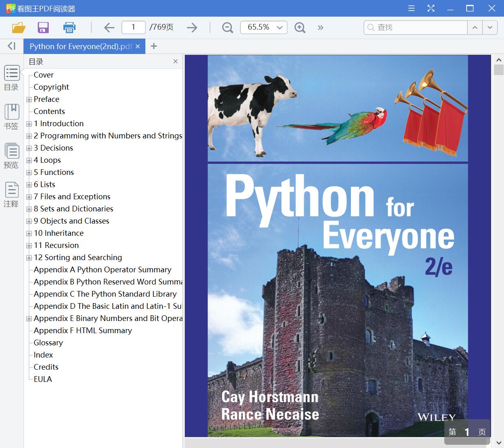Open the zoom percentage dropdown
504x448 pixels.
click(x=279, y=28)
